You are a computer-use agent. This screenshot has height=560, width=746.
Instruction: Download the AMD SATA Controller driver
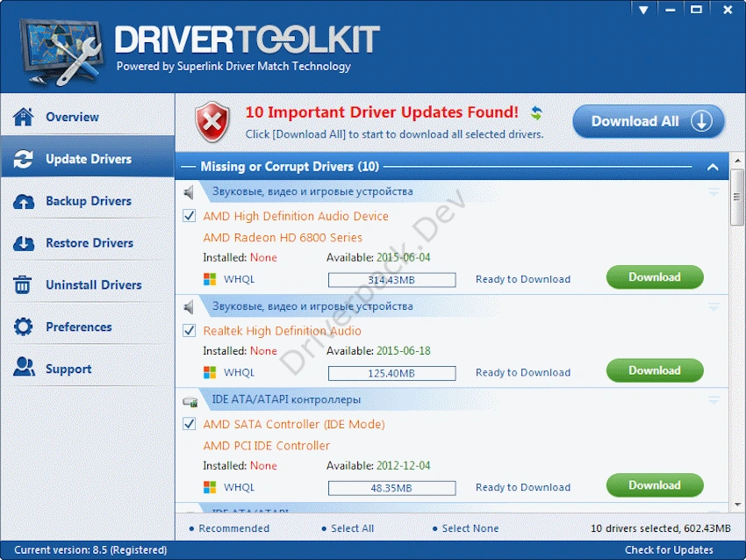(x=655, y=485)
